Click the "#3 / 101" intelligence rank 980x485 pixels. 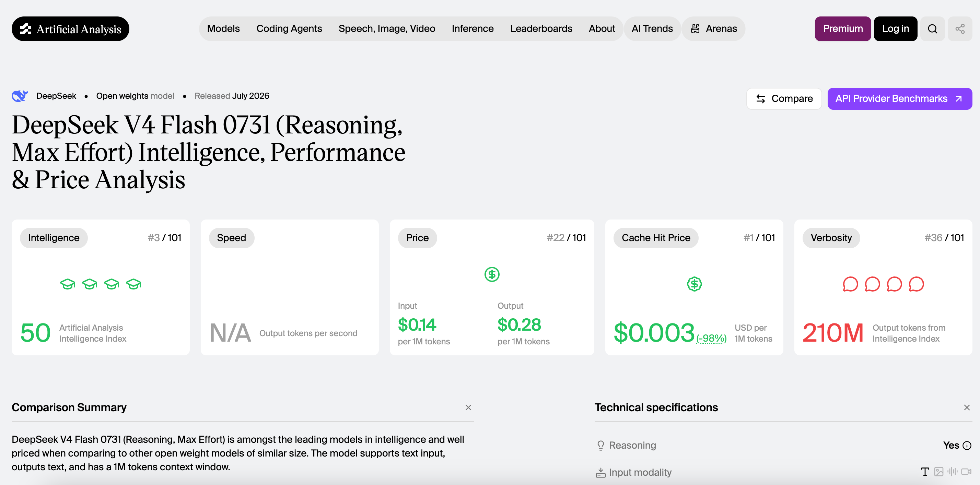(x=164, y=238)
